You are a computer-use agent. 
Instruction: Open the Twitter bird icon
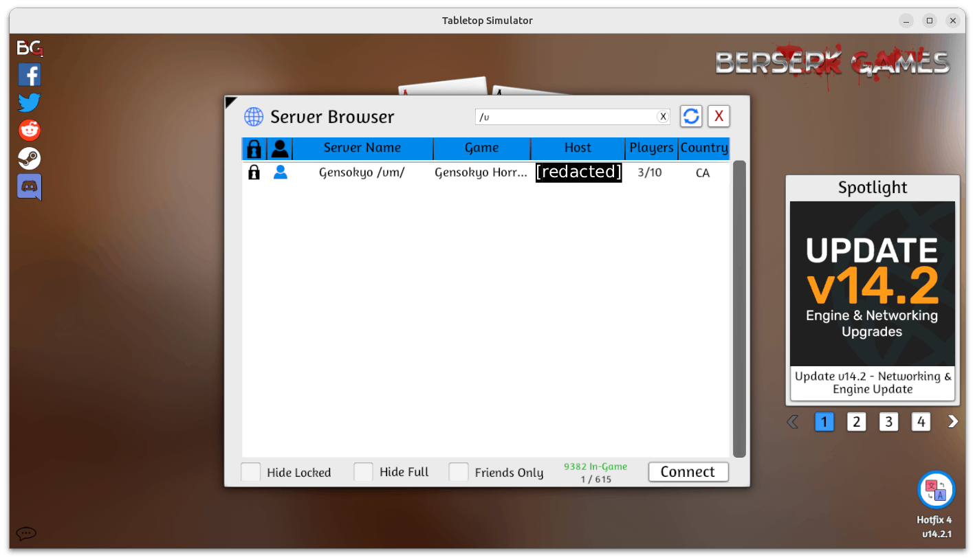click(30, 102)
